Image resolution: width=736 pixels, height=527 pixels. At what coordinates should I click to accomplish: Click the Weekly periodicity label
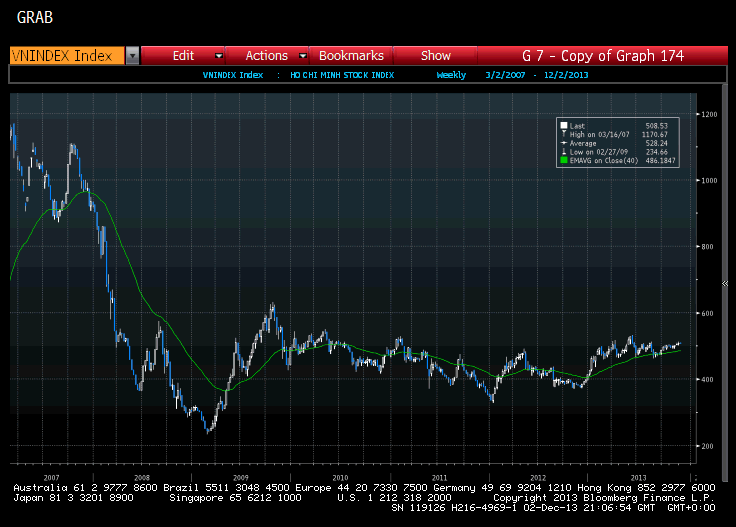[451, 75]
